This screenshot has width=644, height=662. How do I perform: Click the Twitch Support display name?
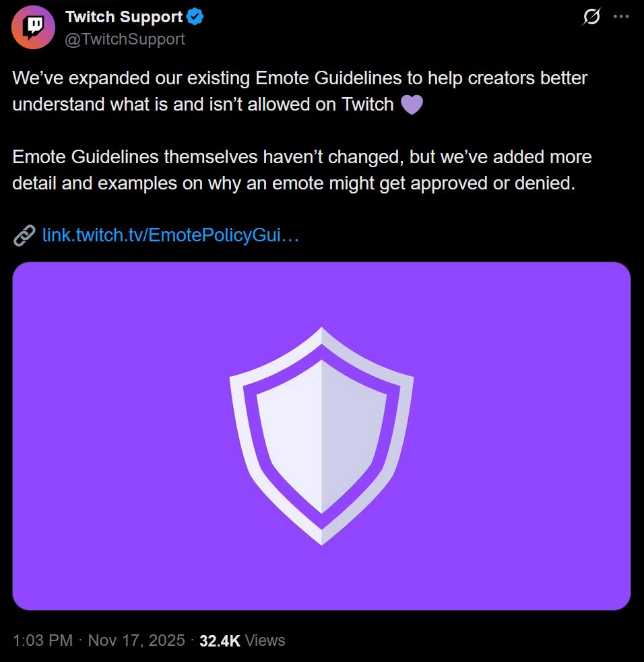coord(124,17)
